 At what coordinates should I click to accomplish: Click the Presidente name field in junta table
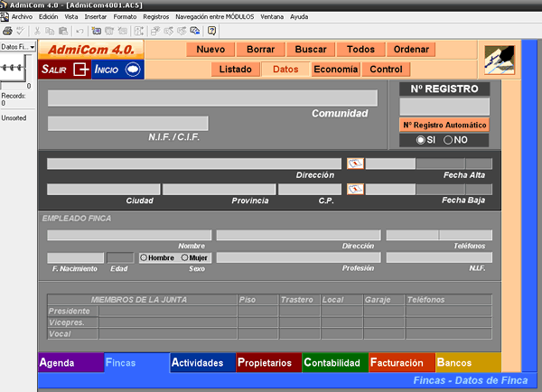168,311
